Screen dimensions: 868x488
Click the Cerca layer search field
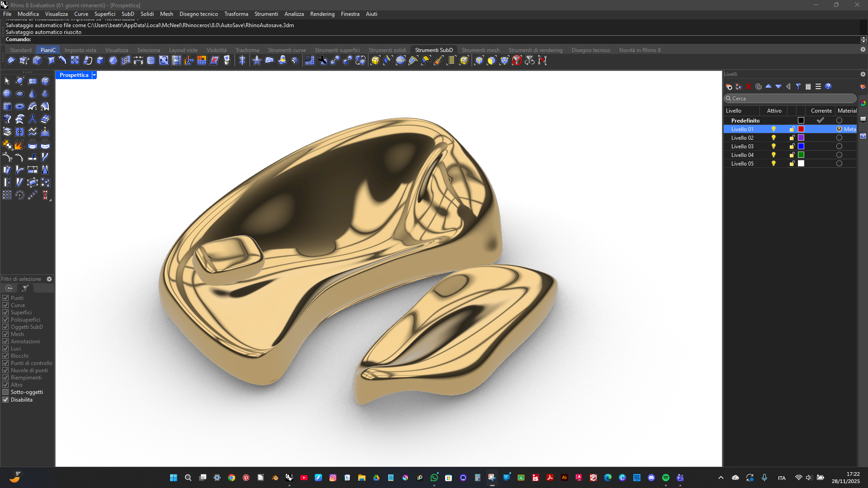tap(792, 98)
